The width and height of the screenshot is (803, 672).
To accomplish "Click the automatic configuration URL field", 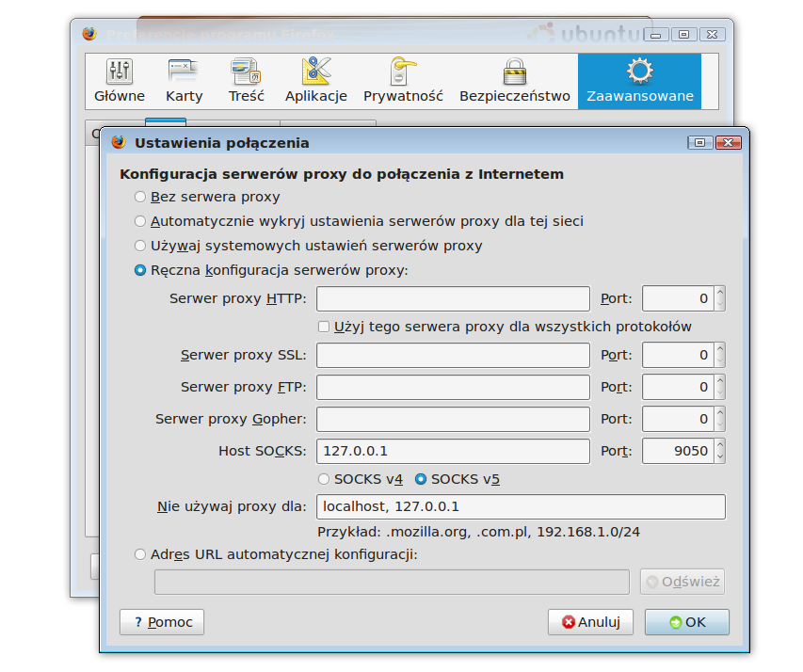I will (392, 583).
